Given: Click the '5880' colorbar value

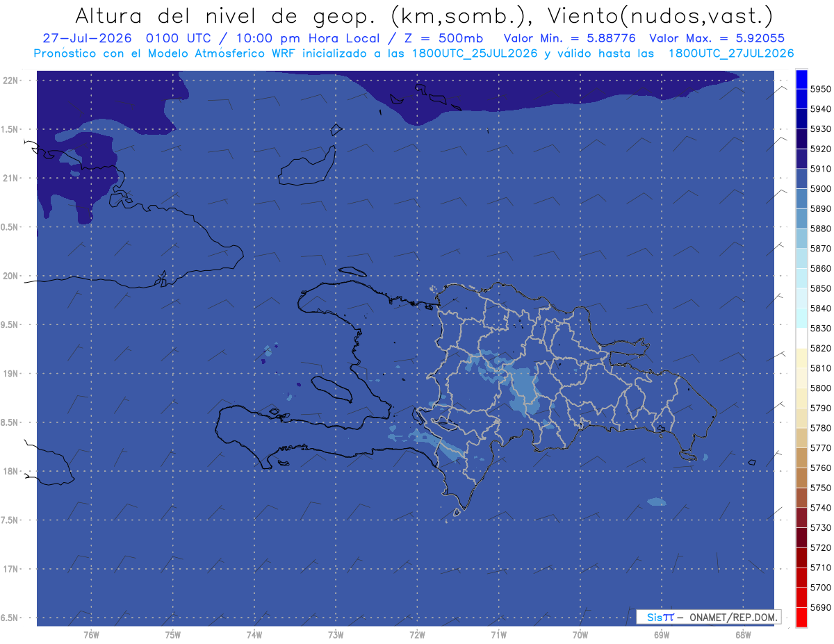Looking at the screenshot, I should click(x=821, y=229).
